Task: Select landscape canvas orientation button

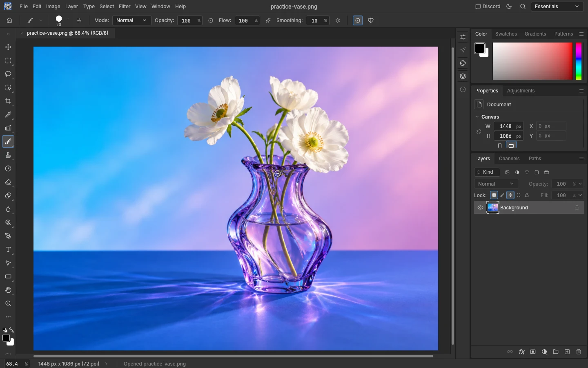Action: (511, 145)
